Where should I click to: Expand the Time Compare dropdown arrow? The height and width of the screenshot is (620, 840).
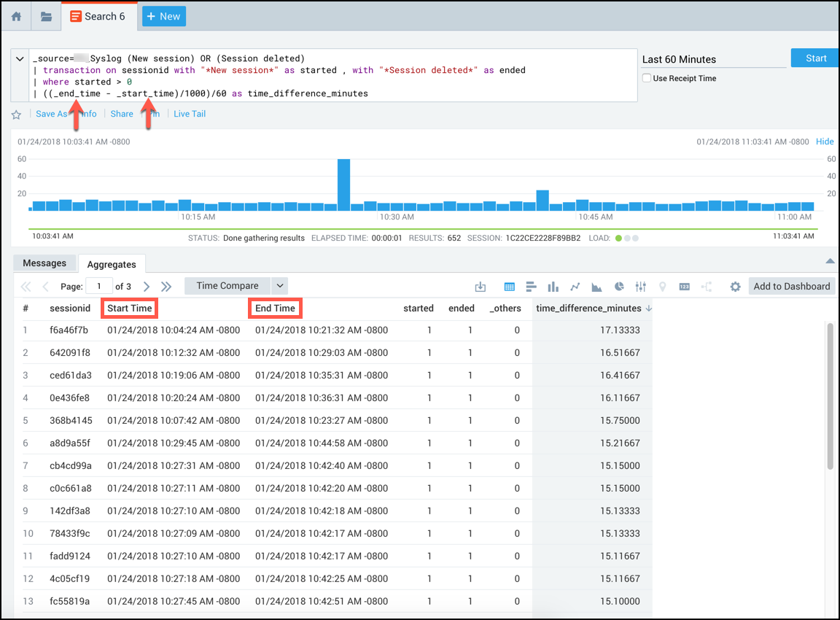[280, 286]
